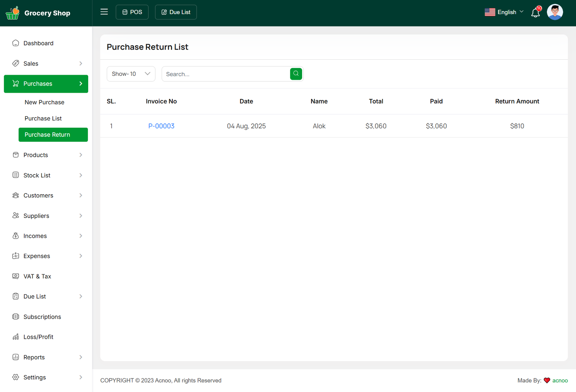Viewport: 576px width, 392px height.
Task: Select New Purchase submenu item
Action: coord(44,102)
